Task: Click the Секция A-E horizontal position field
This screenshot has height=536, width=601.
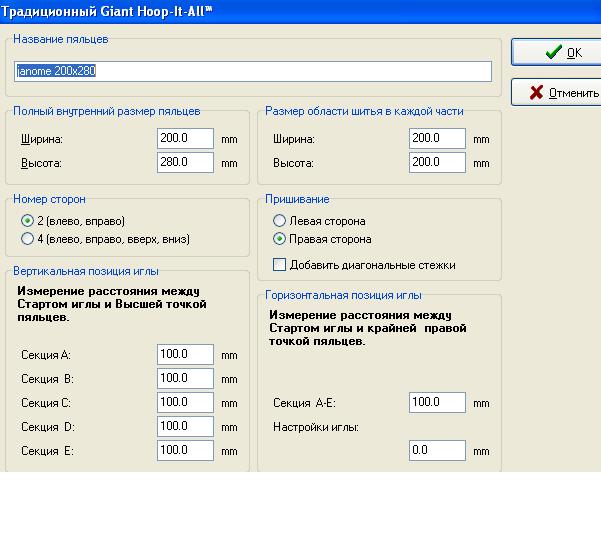Action: 437,403
